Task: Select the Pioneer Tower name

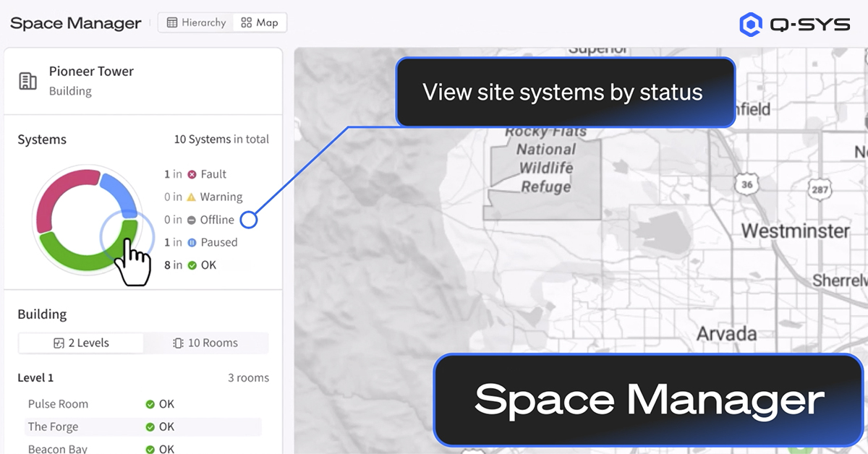Action: pyautogui.click(x=91, y=71)
